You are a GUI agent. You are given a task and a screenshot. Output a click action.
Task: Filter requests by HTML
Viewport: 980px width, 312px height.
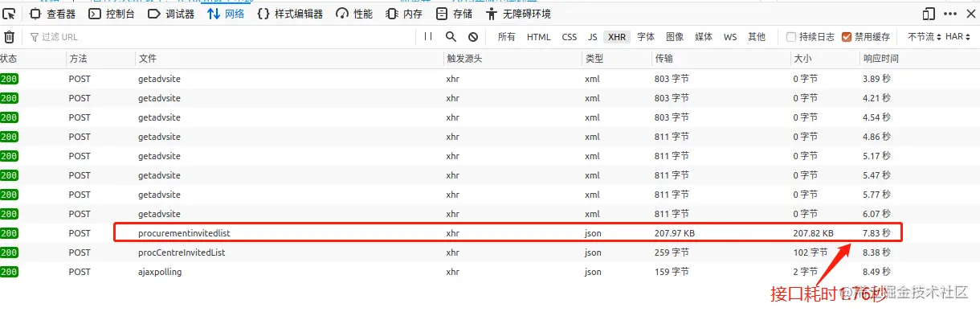tap(539, 37)
